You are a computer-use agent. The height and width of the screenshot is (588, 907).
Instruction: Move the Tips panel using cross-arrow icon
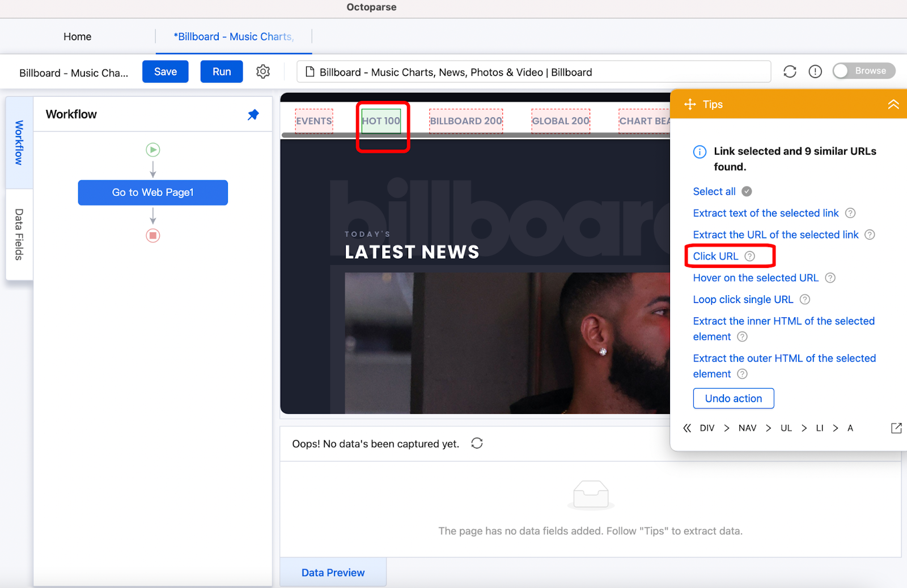tap(690, 104)
